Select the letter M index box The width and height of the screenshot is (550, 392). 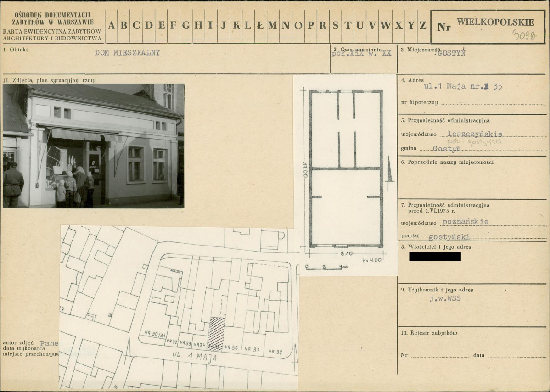point(273,26)
